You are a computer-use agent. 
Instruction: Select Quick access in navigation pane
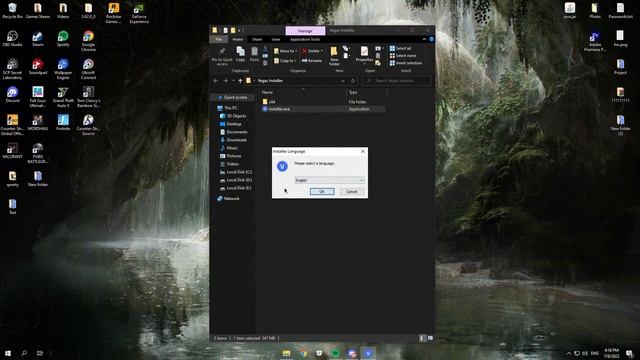click(x=233, y=98)
